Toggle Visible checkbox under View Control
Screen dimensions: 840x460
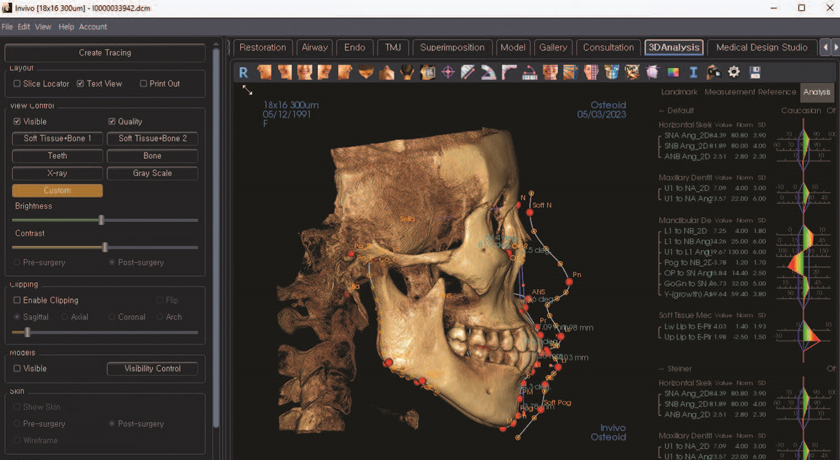coord(17,122)
